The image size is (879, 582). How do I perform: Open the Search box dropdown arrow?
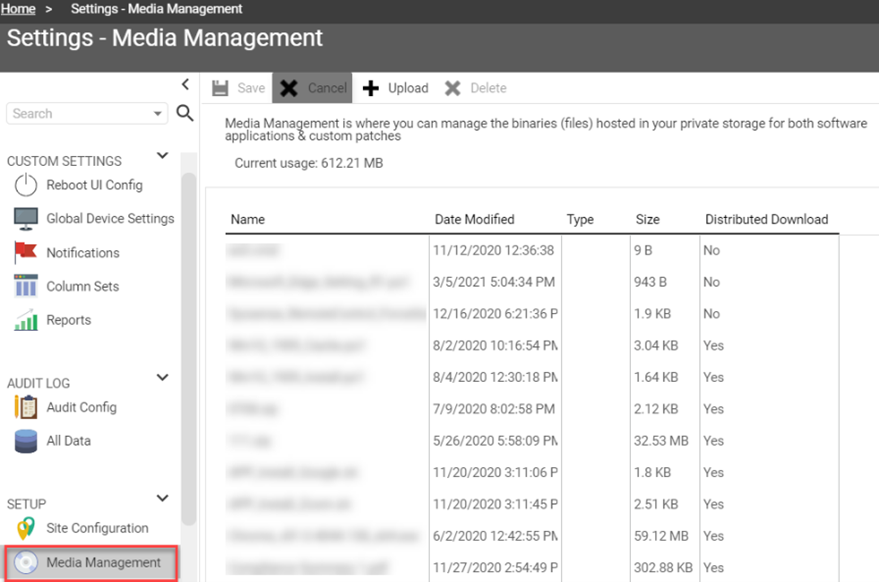tap(158, 114)
